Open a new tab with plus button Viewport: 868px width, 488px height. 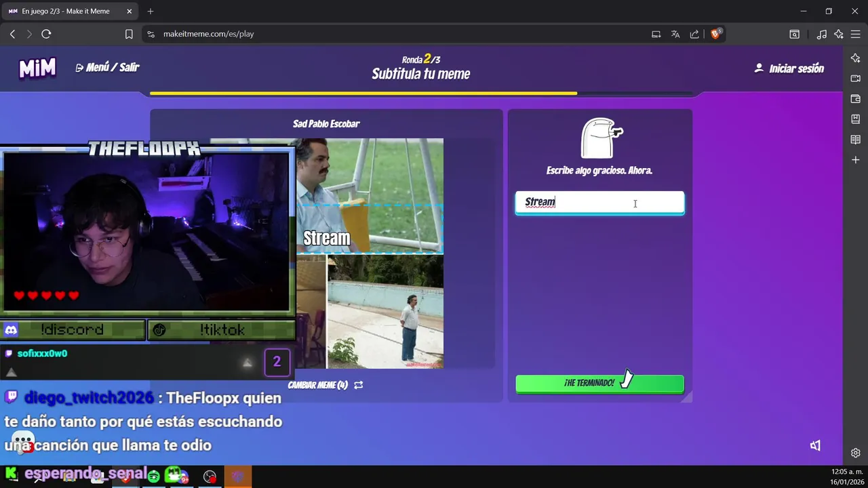pos(151,12)
